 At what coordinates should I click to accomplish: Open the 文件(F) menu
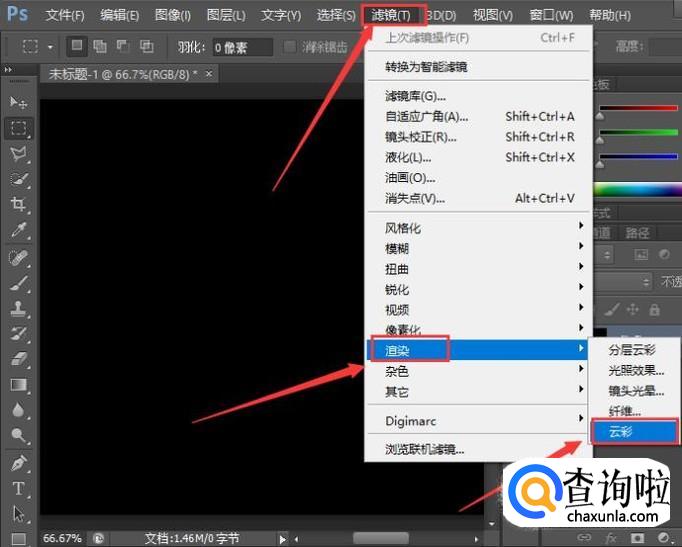[x=65, y=16]
